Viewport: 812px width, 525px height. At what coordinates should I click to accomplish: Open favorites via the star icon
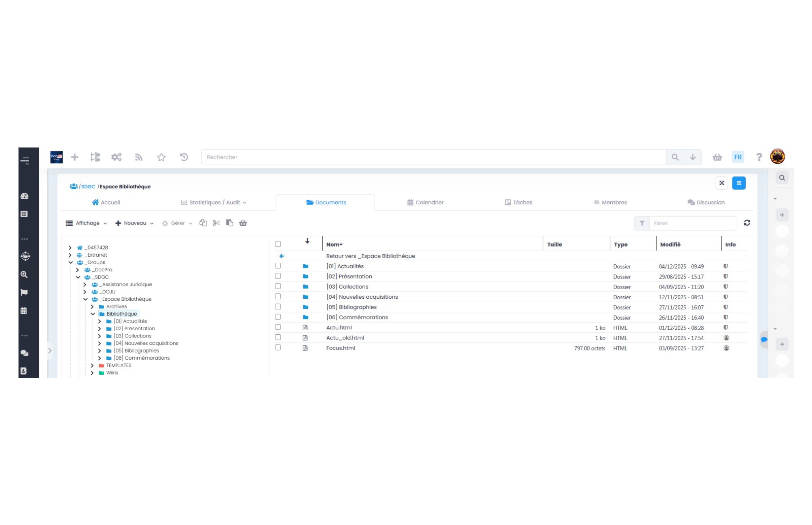[161, 157]
